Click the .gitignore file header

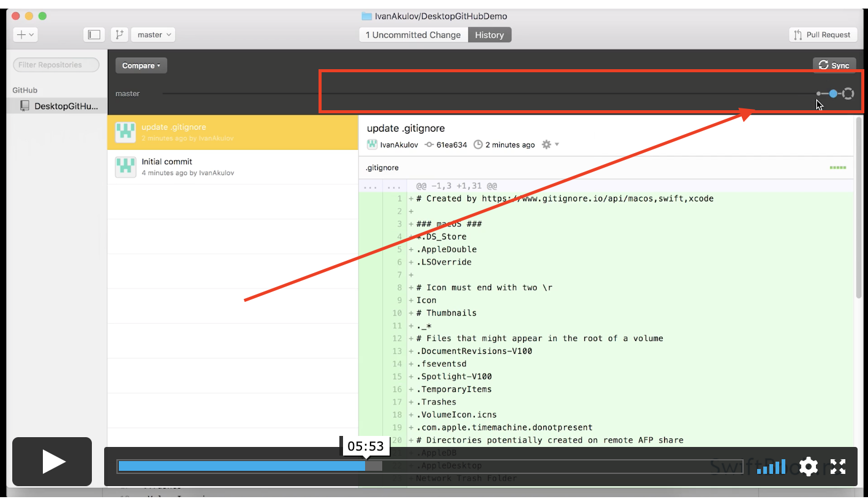[606, 167]
